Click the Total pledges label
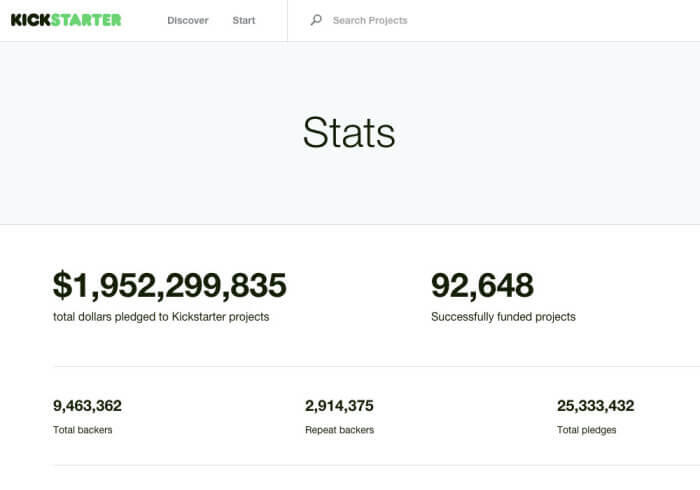The width and height of the screenshot is (700, 490). click(x=586, y=430)
